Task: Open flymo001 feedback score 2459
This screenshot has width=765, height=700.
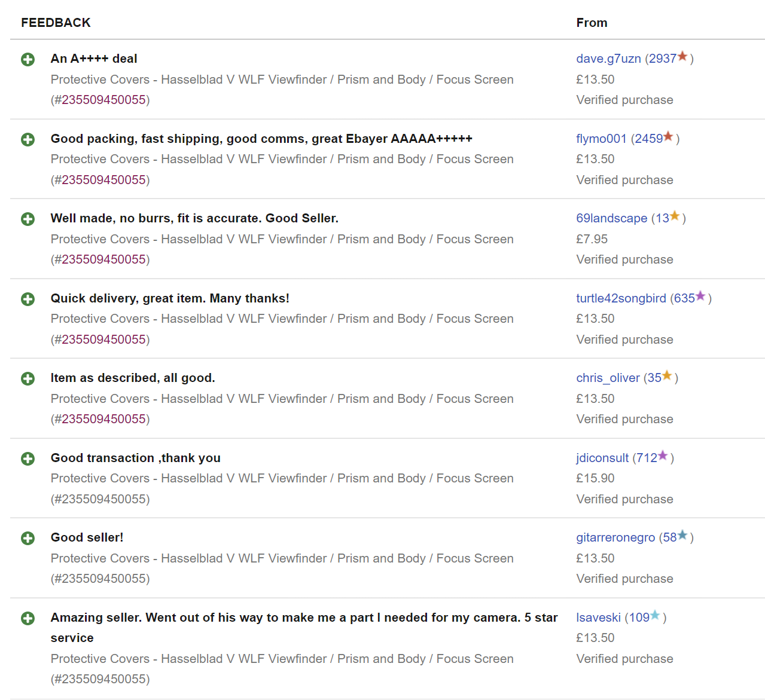Action: coord(649,139)
